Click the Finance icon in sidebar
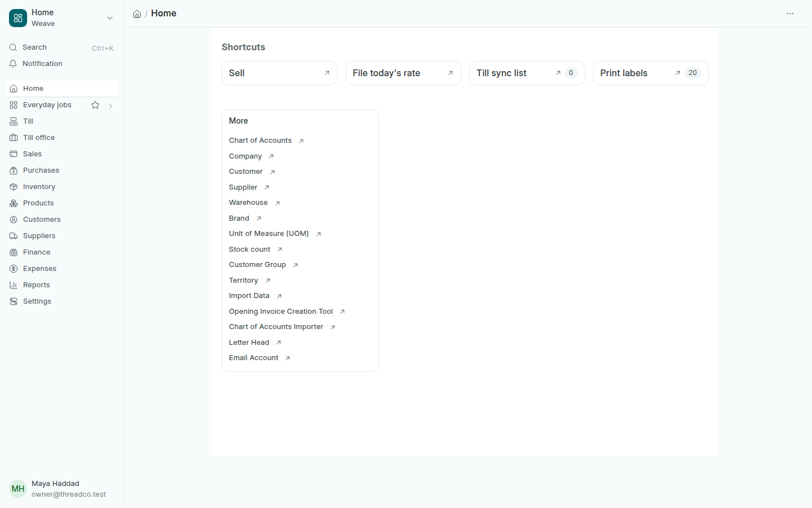 [x=14, y=252]
